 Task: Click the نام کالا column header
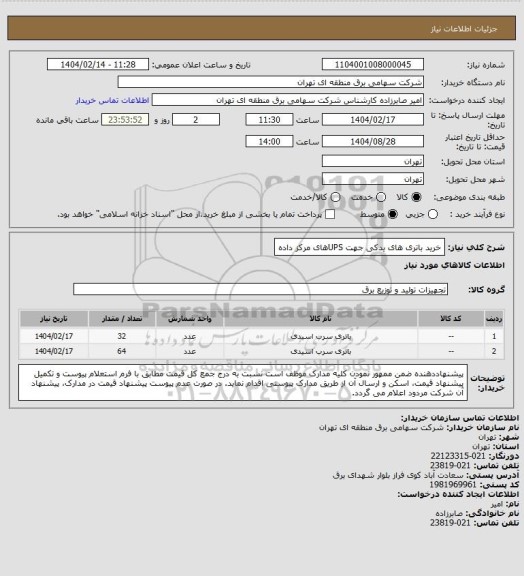pyautogui.click(x=320, y=318)
